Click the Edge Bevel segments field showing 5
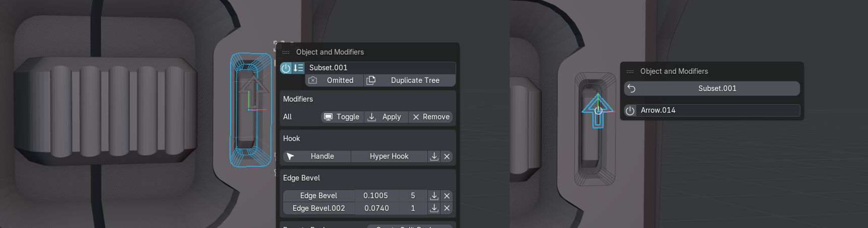This screenshot has width=868, height=228. point(413,196)
